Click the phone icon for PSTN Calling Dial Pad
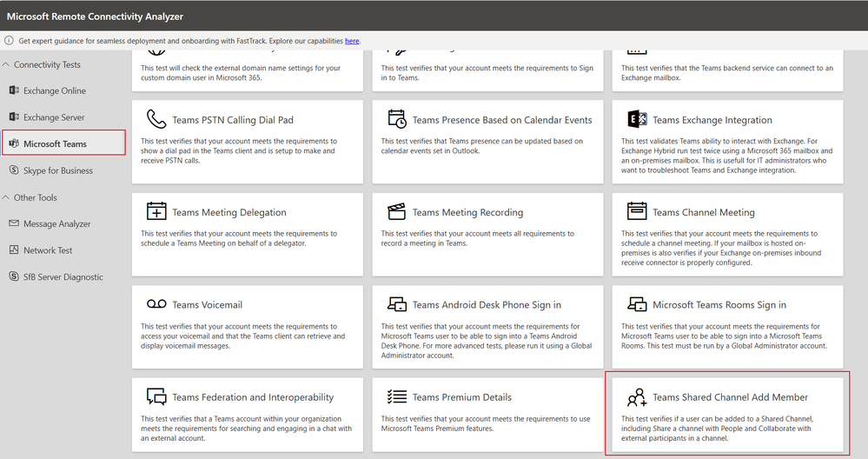Screen dimensions: 868x459 pyautogui.click(x=156, y=119)
